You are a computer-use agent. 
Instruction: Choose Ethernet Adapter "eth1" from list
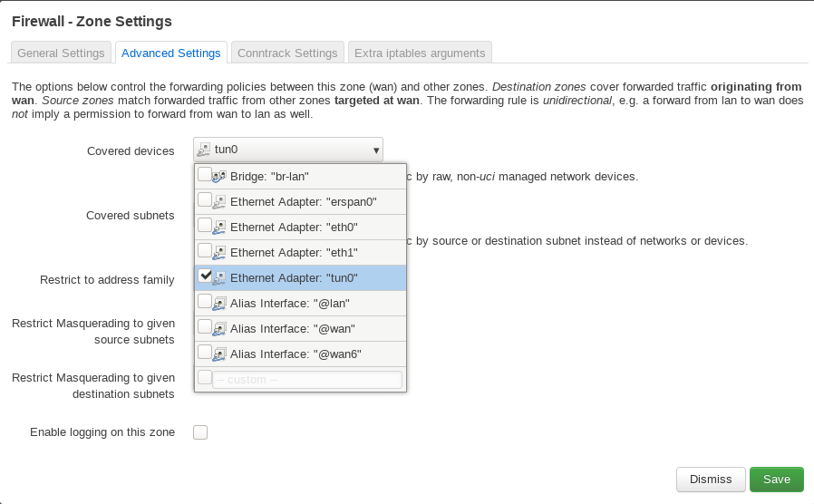[x=294, y=252]
